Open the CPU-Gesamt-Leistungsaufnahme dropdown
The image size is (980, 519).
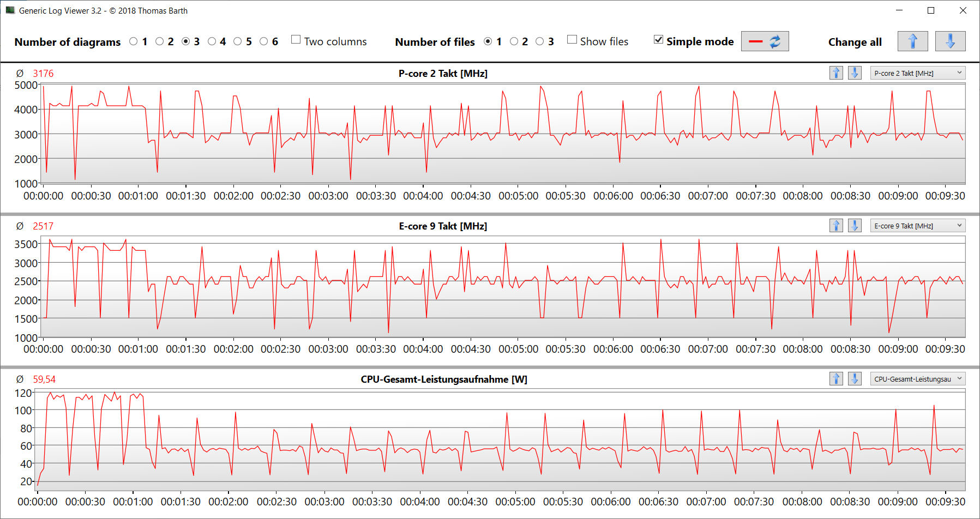918,379
